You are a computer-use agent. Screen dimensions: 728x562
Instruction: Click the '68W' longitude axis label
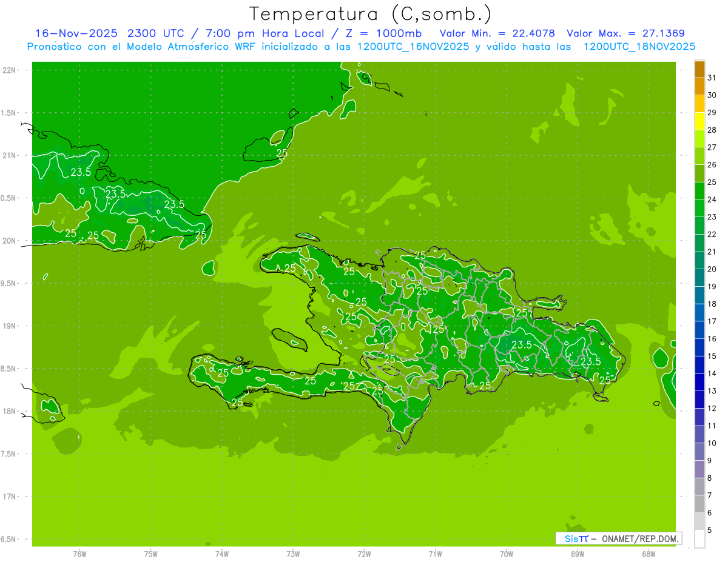[x=648, y=554]
